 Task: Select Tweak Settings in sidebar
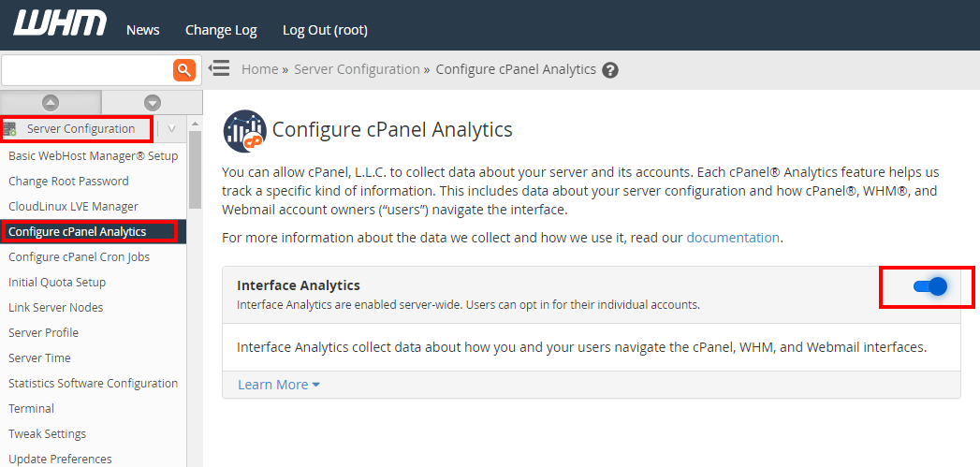point(47,434)
